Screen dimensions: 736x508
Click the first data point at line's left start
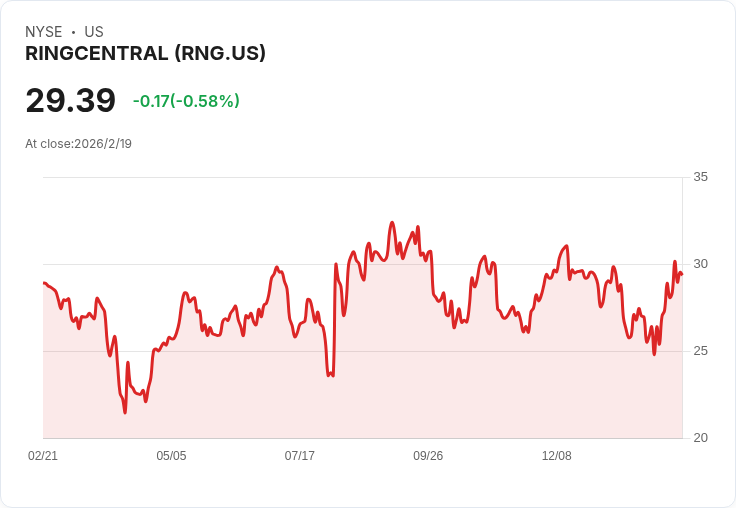pos(44,283)
